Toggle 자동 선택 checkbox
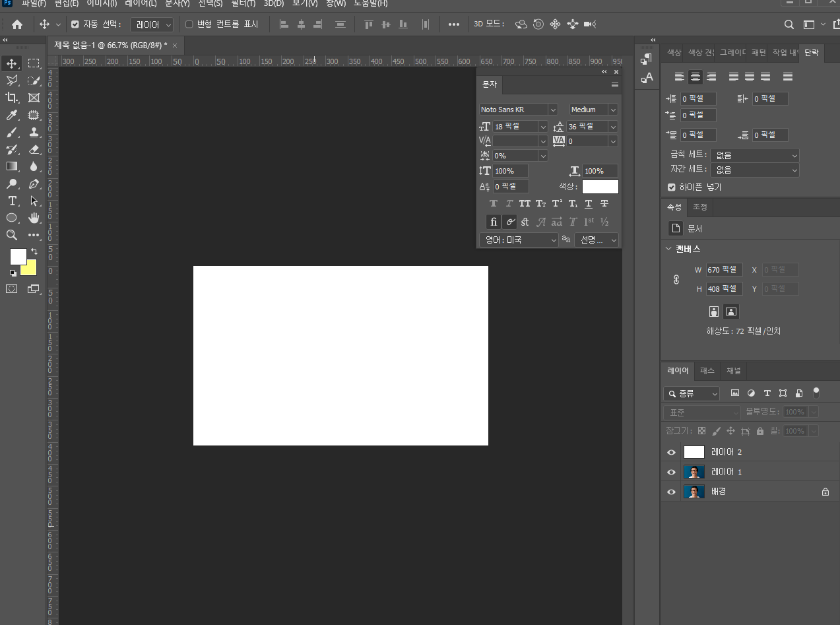Viewport: 840px width, 625px height. [x=75, y=24]
